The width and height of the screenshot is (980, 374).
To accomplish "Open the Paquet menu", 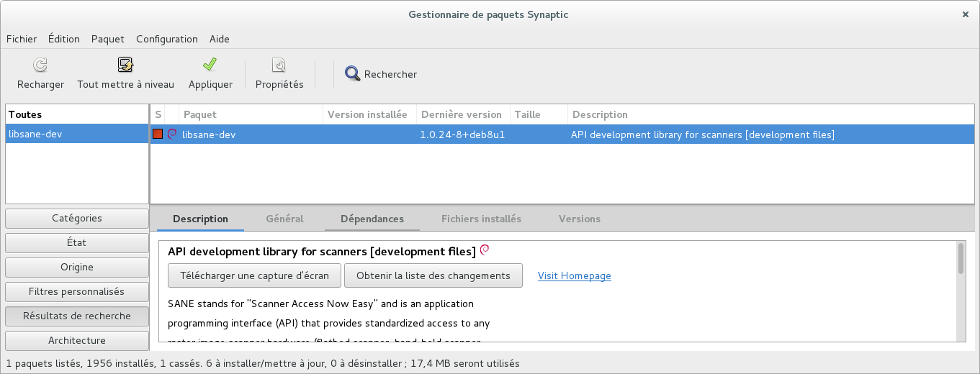I will (108, 39).
